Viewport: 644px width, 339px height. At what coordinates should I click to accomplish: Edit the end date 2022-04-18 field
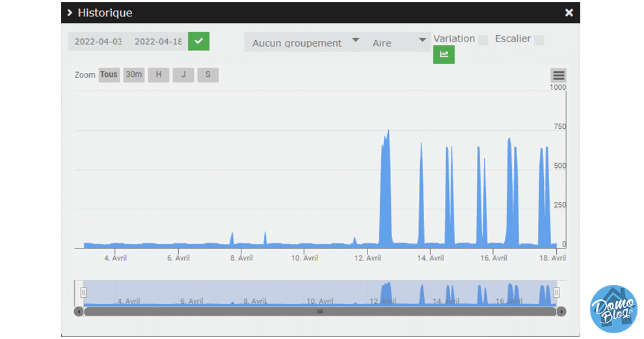tap(158, 42)
